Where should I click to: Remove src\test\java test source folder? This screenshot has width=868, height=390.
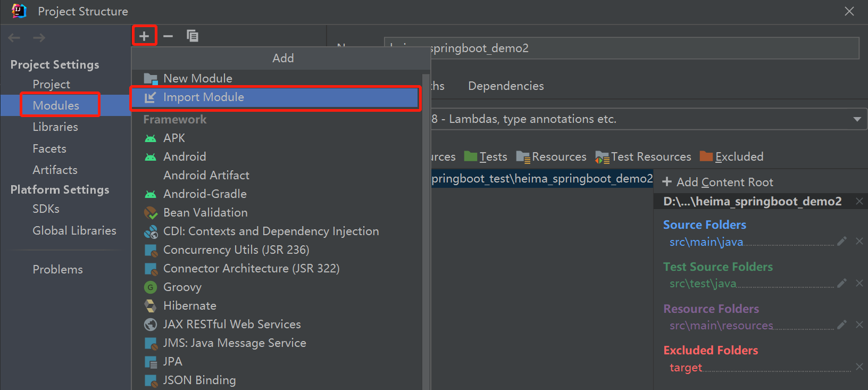pos(859,283)
